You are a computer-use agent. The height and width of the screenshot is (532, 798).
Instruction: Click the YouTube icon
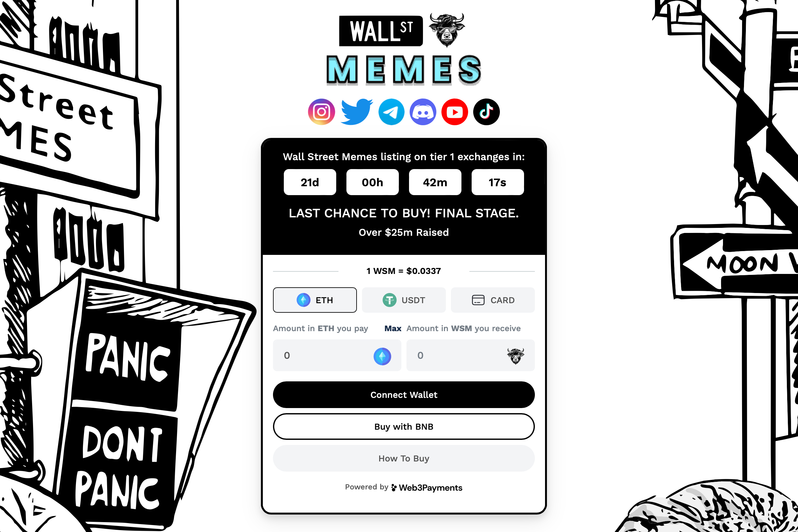pyautogui.click(x=454, y=112)
